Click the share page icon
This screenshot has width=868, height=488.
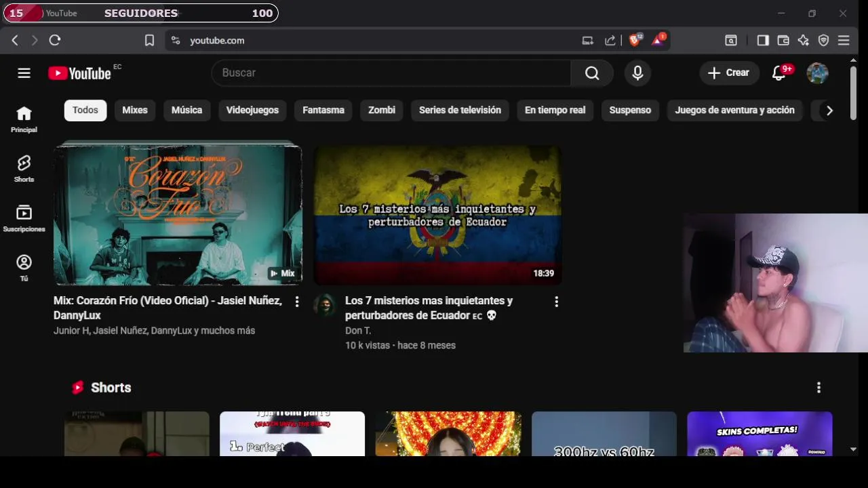pyautogui.click(x=610, y=41)
